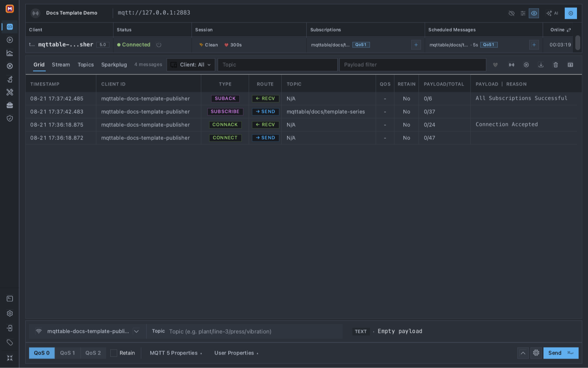Viewport: 588px width, 368px height.
Task: Select QoS 0 option
Action: [42, 353]
